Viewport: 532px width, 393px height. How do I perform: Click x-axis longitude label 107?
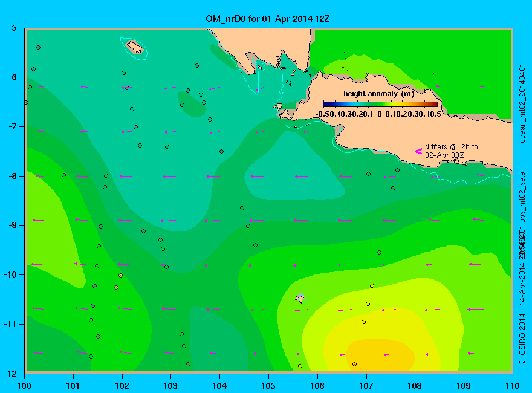(x=366, y=386)
